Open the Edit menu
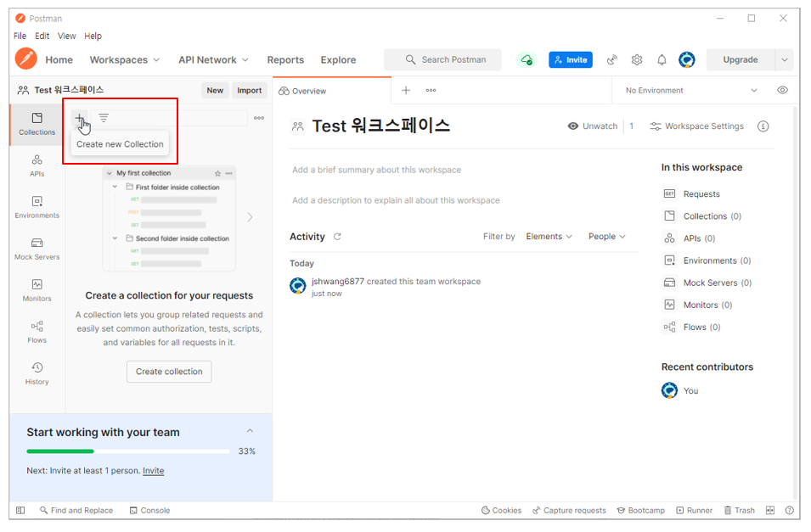The image size is (811, 532). [42, 36]
